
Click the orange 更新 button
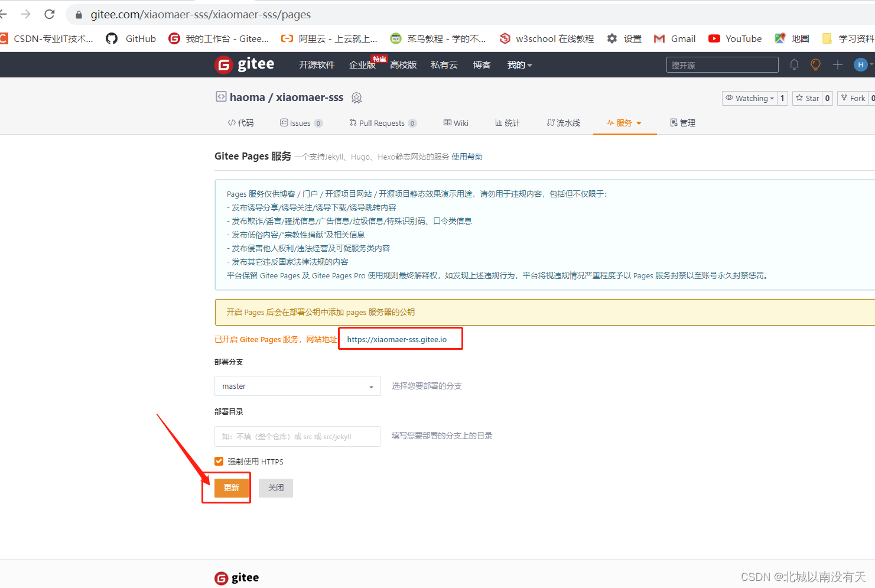231,488
